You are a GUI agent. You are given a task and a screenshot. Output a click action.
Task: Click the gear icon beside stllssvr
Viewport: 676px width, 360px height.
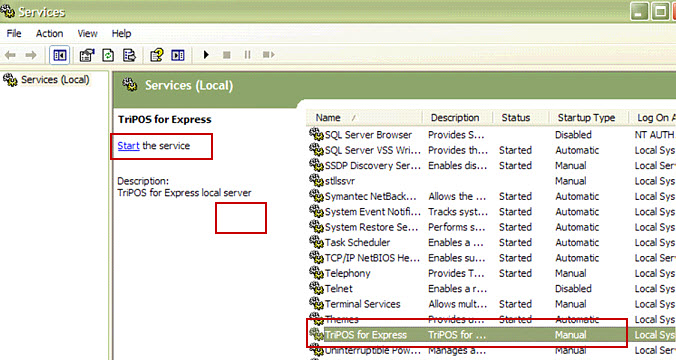(x=316, y=180)
